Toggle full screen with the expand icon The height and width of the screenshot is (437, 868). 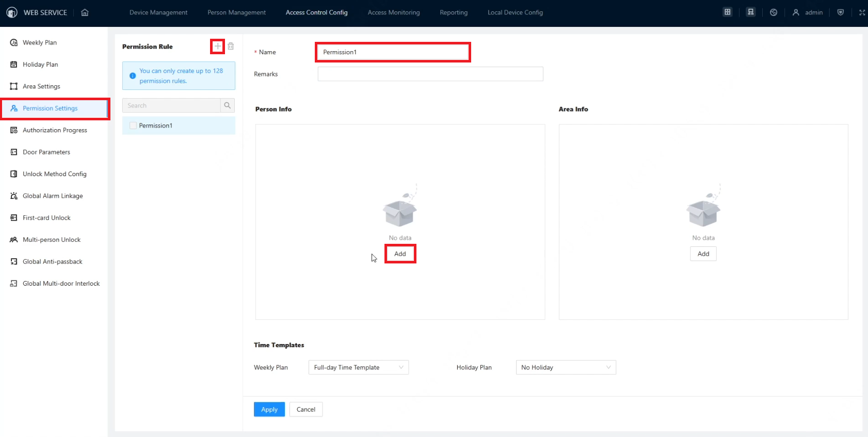pyautogui.click(x=862, y=12)
